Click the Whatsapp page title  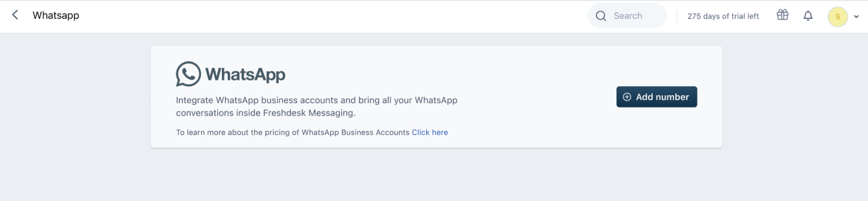click(56, 16)
